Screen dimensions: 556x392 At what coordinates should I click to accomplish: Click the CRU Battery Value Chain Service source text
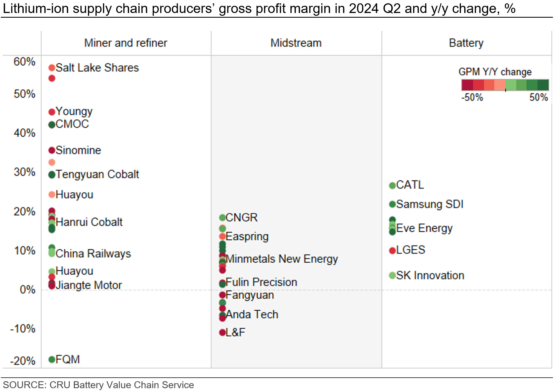(122, 385)
